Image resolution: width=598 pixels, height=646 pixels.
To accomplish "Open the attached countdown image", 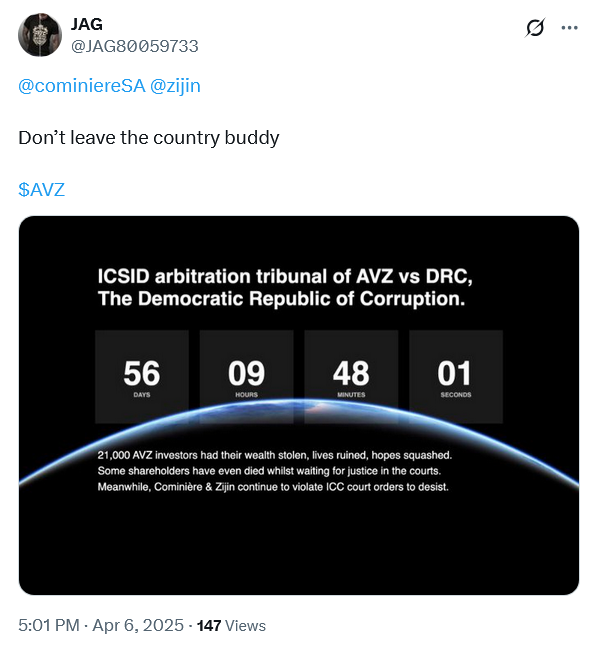I will pyautogui.click(x=299, y=405).
